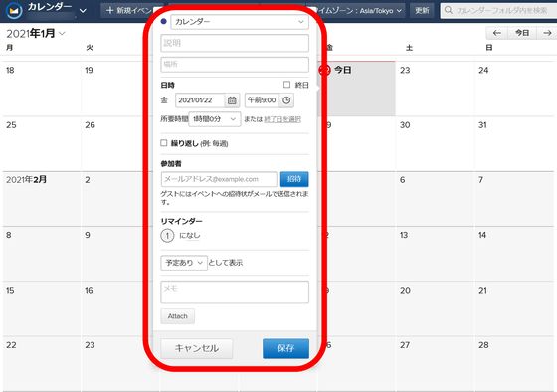Select day 19 in the calendar
557x392 pixels.
point(113,89)
